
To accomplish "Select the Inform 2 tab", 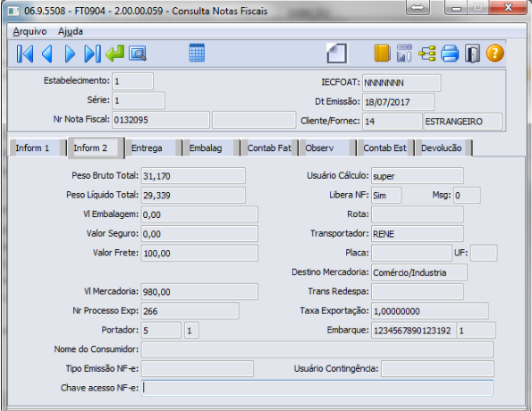I will click(96, 147).
